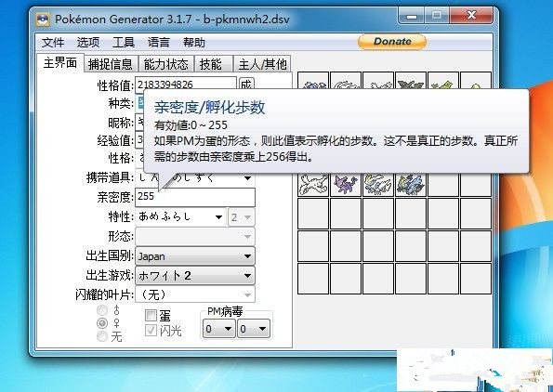This screenshot has height=392, width=553.
Task: Click the 亲密度: label
Action: (115, 197)
